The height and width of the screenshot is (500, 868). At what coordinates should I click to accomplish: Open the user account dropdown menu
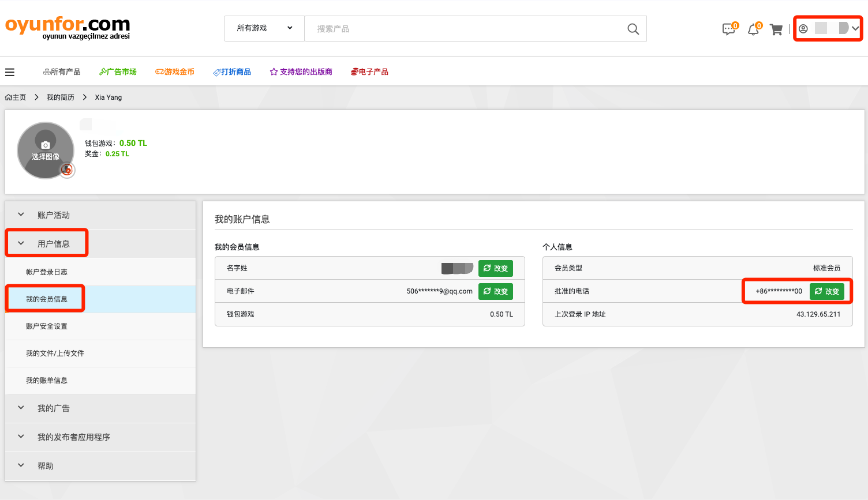click(x=828, y=28)
